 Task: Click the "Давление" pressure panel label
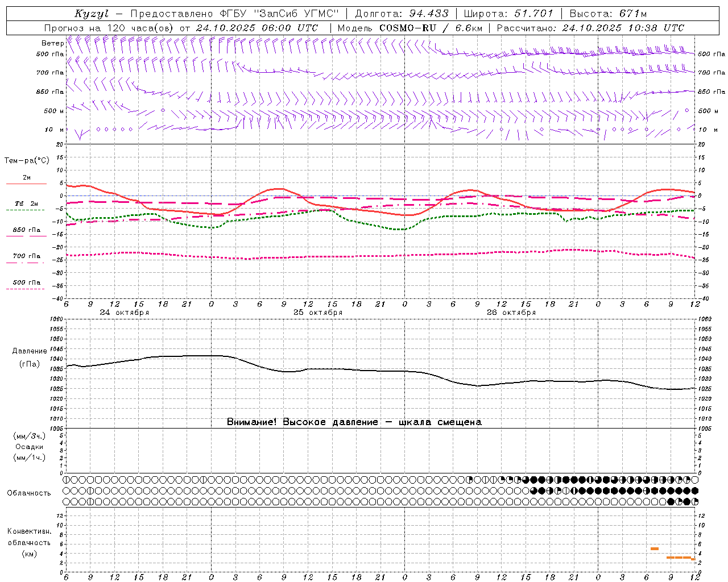tap(29, 351)
